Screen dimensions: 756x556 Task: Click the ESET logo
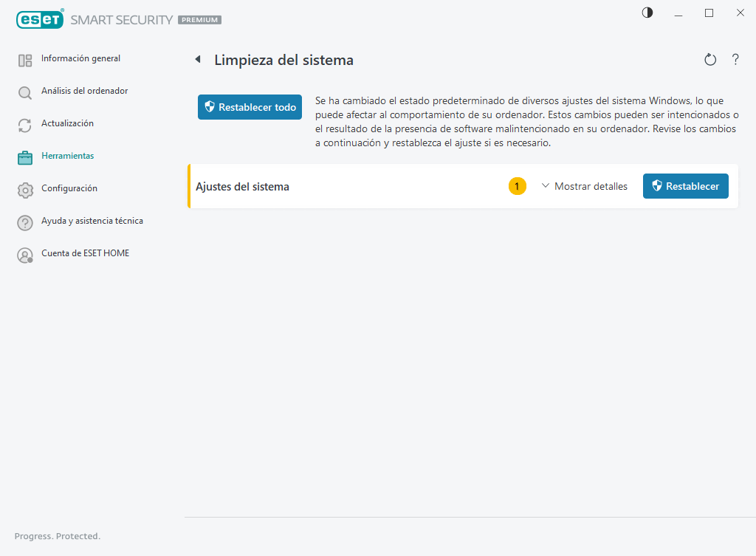coord(40,18)
